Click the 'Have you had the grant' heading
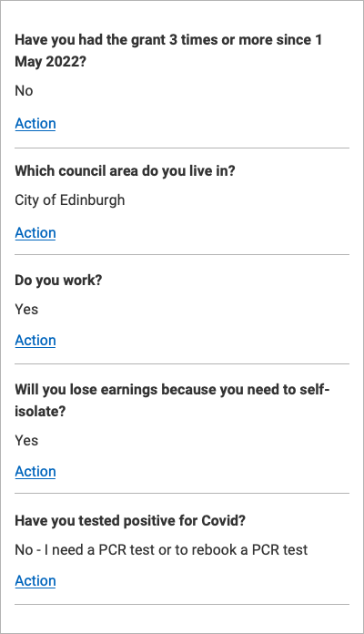The image size is (364, 634). pos(168,50)
